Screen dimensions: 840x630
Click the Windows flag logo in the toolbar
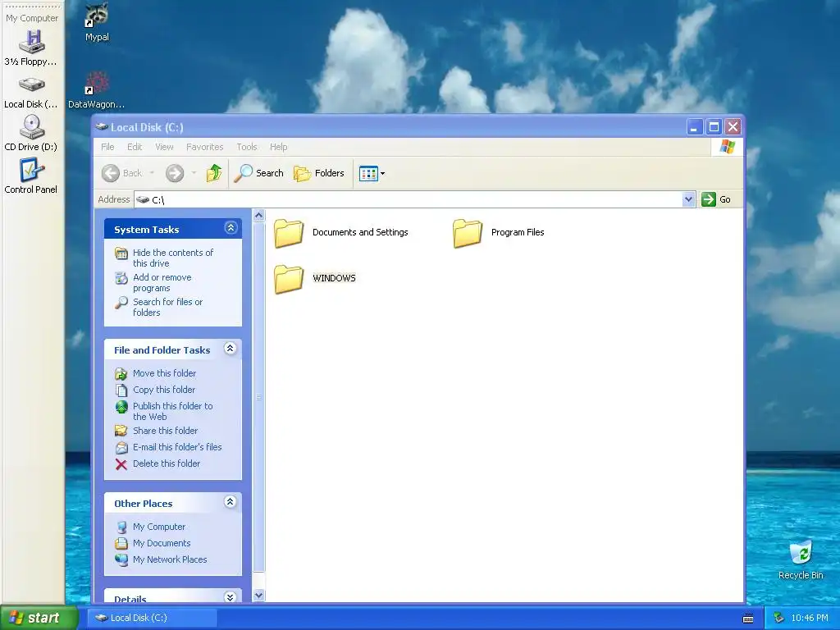click(x=727, y=146)
